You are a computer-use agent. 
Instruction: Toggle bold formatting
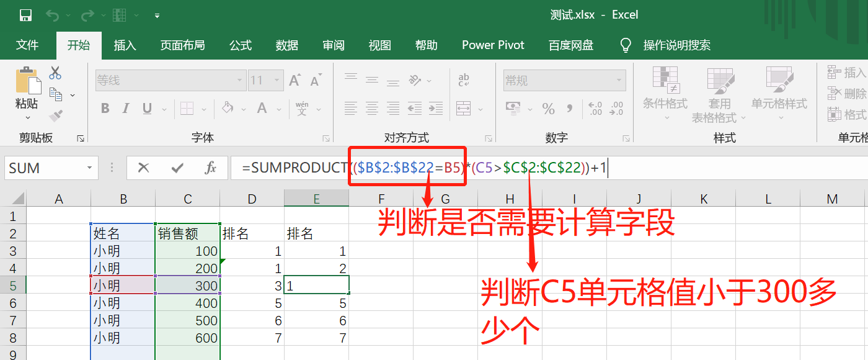pos(104,108)
